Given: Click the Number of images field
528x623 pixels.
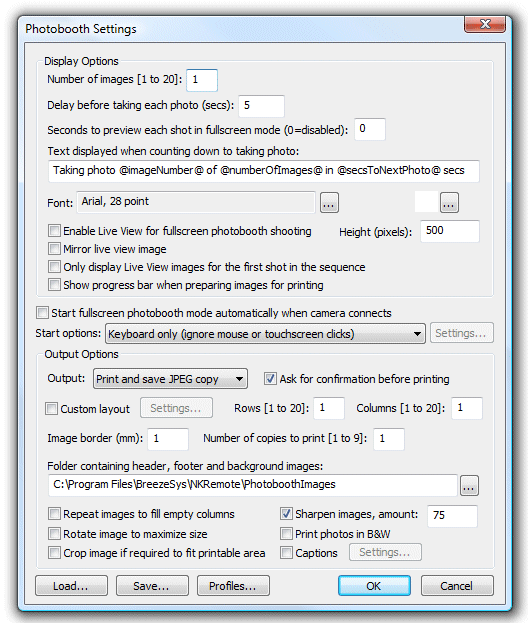Looking at the screenshot, I should [202, 80].
